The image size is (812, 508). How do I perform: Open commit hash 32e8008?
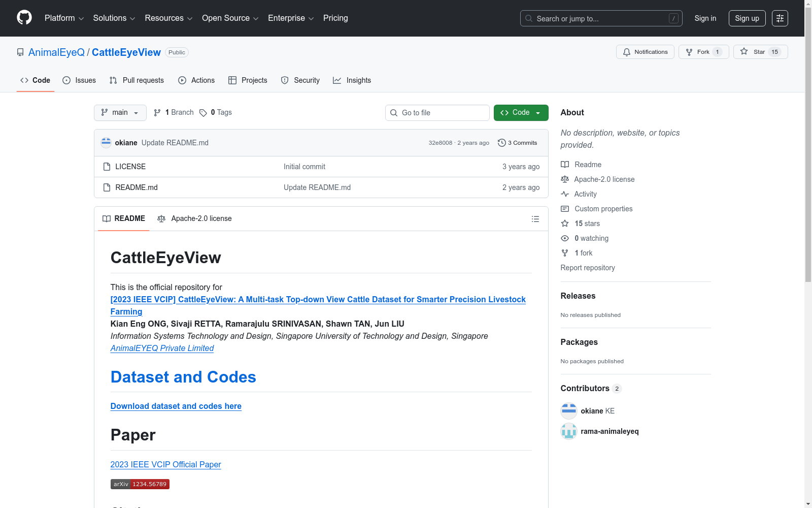[441, 143]
